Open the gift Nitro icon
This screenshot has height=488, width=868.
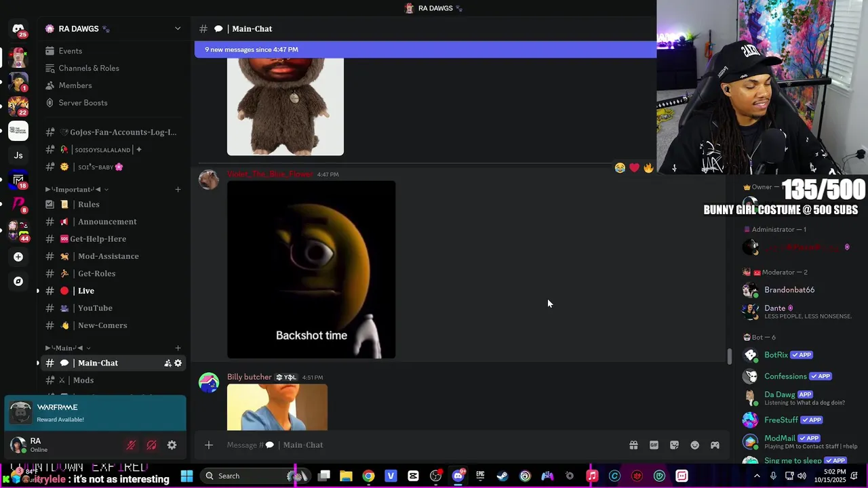(633, 445)
